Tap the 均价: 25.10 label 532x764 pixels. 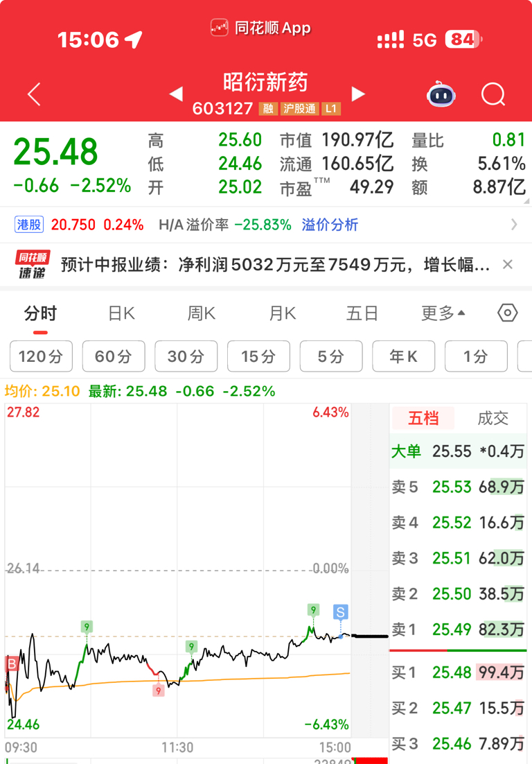(x=42, y=391)
